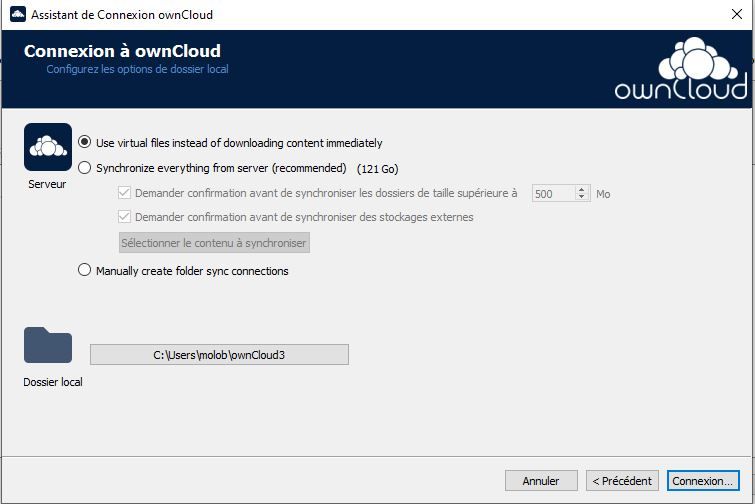Open local folder path C:\Users\molob\ownCloud3
Viewport: 755px width, 504px height.
(219, 355)
